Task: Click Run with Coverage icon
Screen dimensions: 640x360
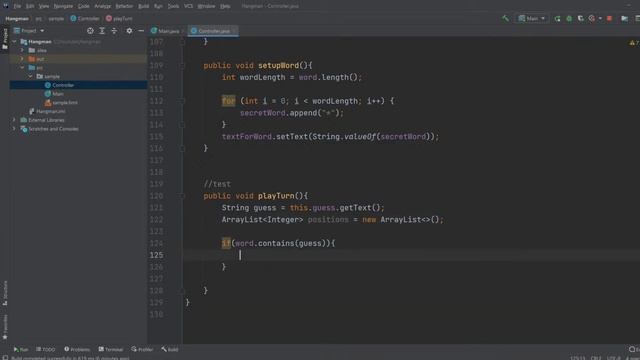Action: 580,18
